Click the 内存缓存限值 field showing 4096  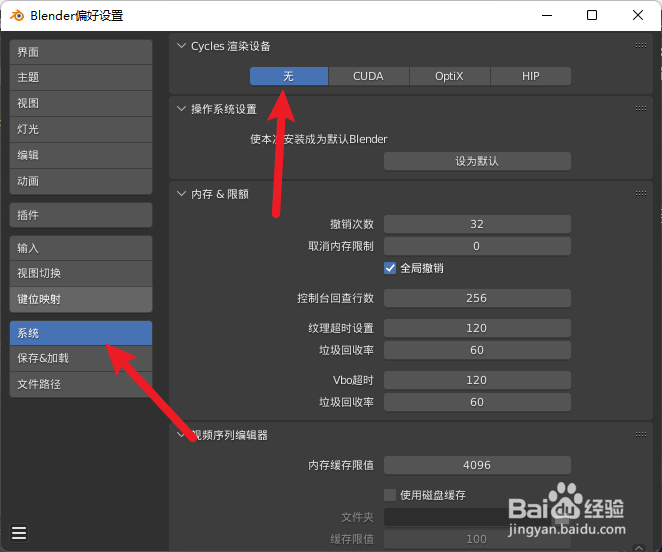477,465
